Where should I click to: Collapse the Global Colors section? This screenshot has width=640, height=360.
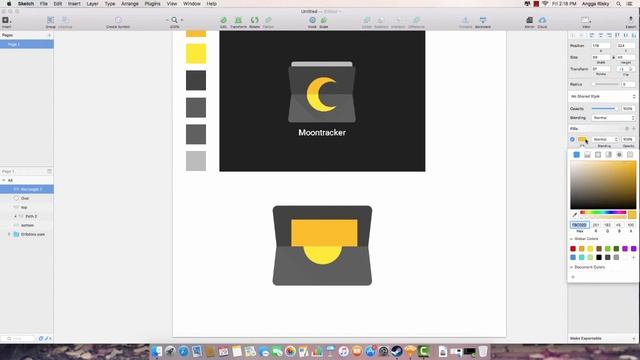click(x=571, y=239)
